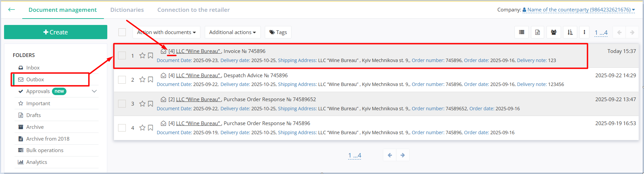Click envelope icon of Despatch Advice row
This screenshot has height=174, width=644.
163,76
